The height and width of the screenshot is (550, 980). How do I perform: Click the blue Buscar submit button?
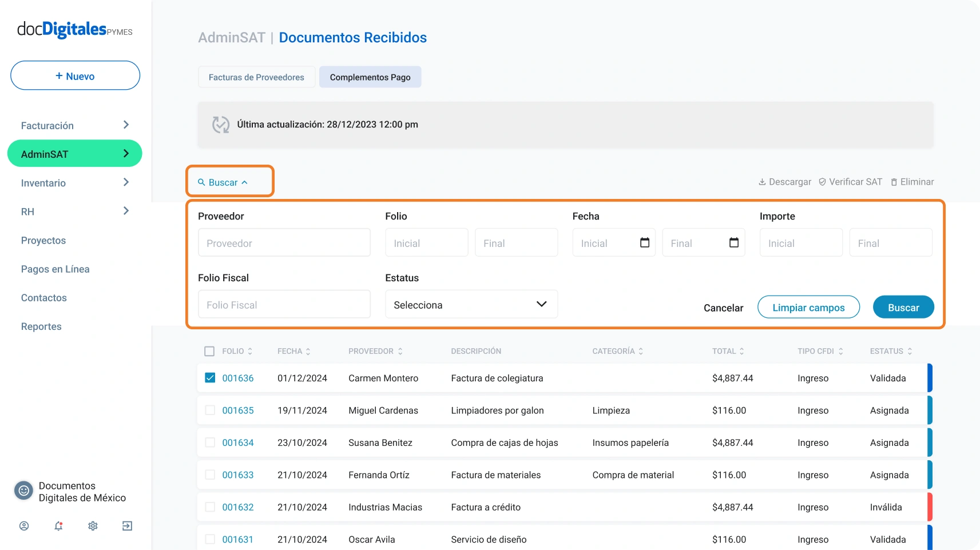pos(903,307)
